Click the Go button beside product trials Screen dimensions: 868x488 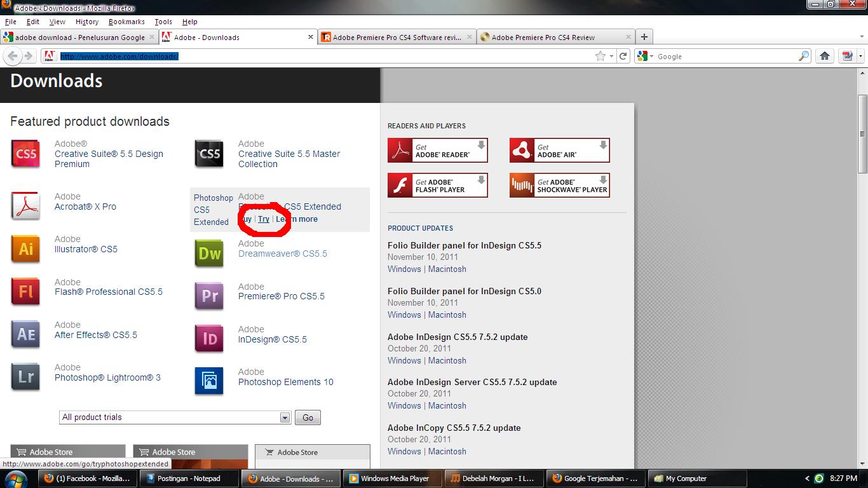[x=308, y=417]
